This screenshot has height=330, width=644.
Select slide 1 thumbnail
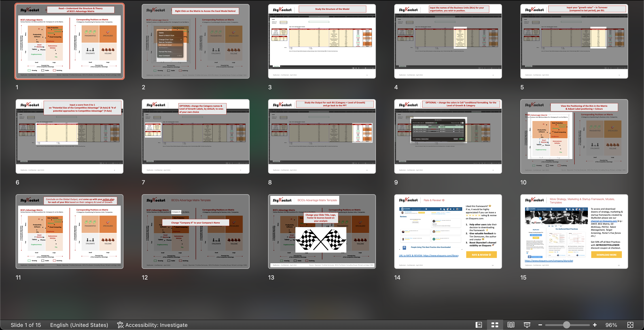point(70,41)
